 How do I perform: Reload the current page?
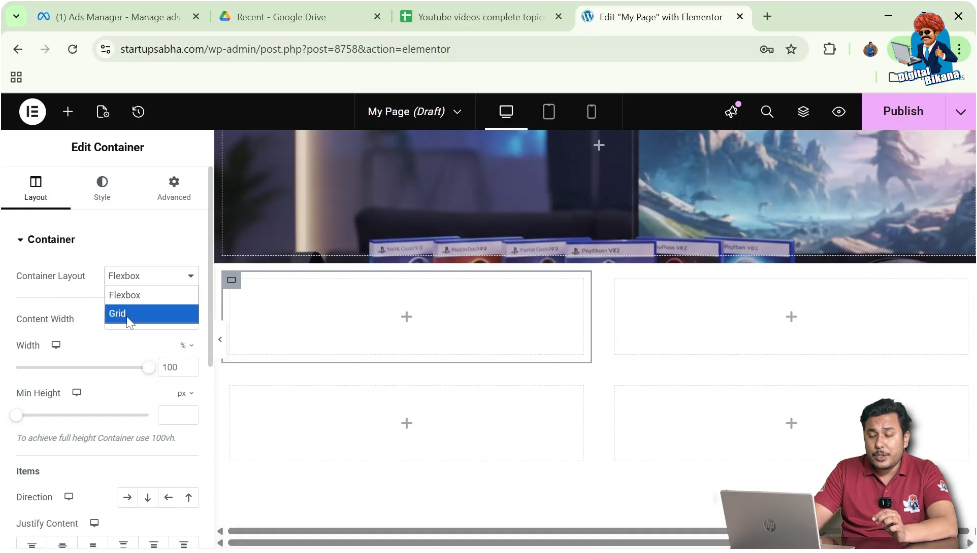72,49
